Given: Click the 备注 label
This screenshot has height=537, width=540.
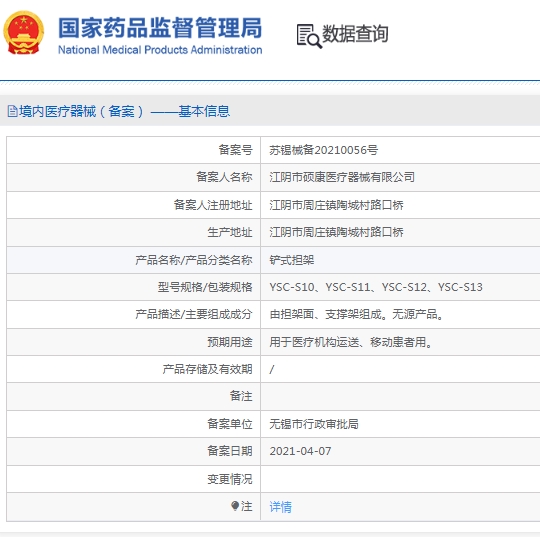Looking at the screenshot, I should coord(241,396).
